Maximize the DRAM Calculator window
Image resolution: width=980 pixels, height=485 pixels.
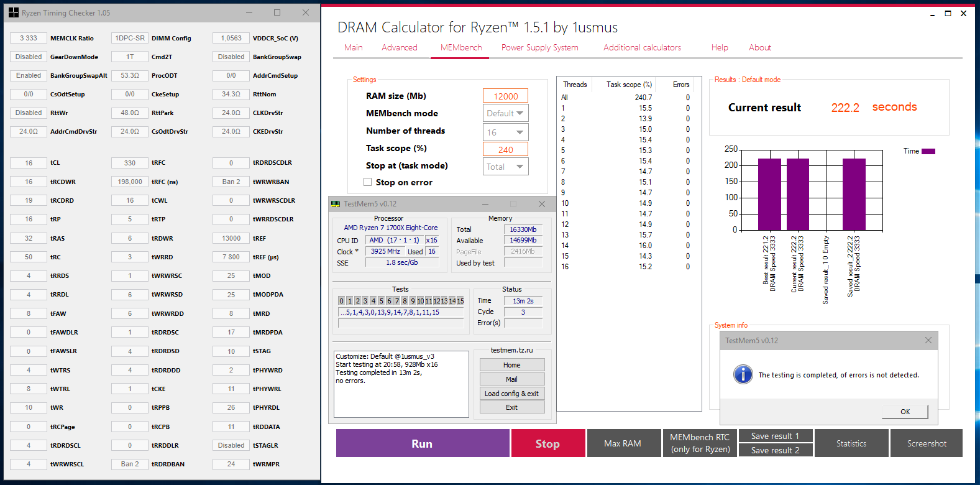click(x=948, y=14)
